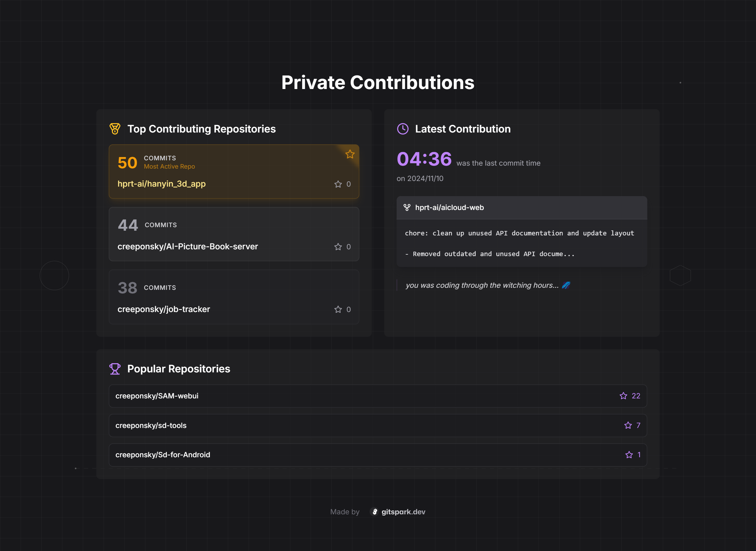The image size is (756, 551).
Task: Select the Top Contributing Repositories section heading
Action: [202, 129]
